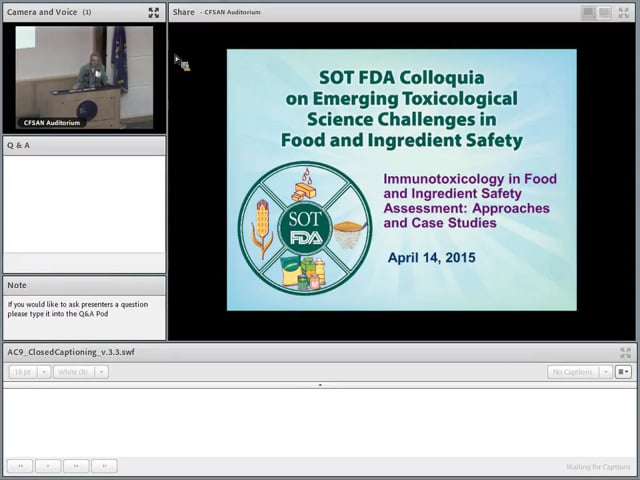The height and width of the screenshot is (480, 640).
Task: Open the Share pod full screen icon
Action: (x=624, y=13)
